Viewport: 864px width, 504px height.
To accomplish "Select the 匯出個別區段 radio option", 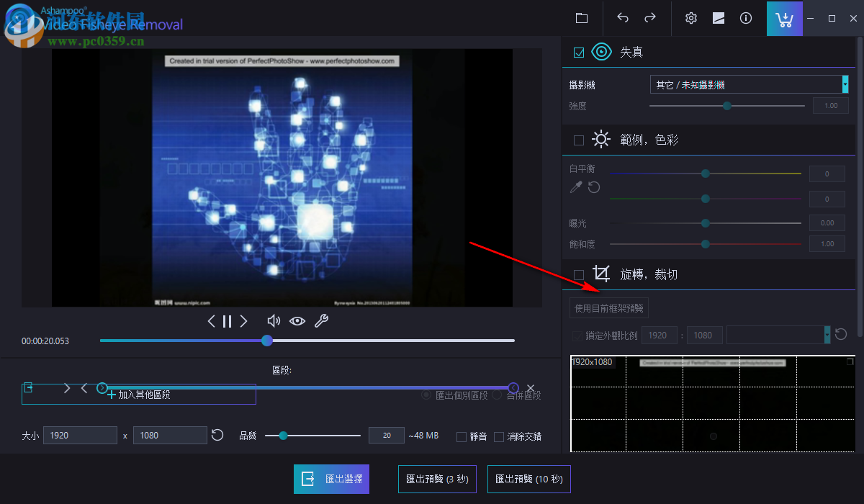I will pyautogui.click(x=425, y=395).
